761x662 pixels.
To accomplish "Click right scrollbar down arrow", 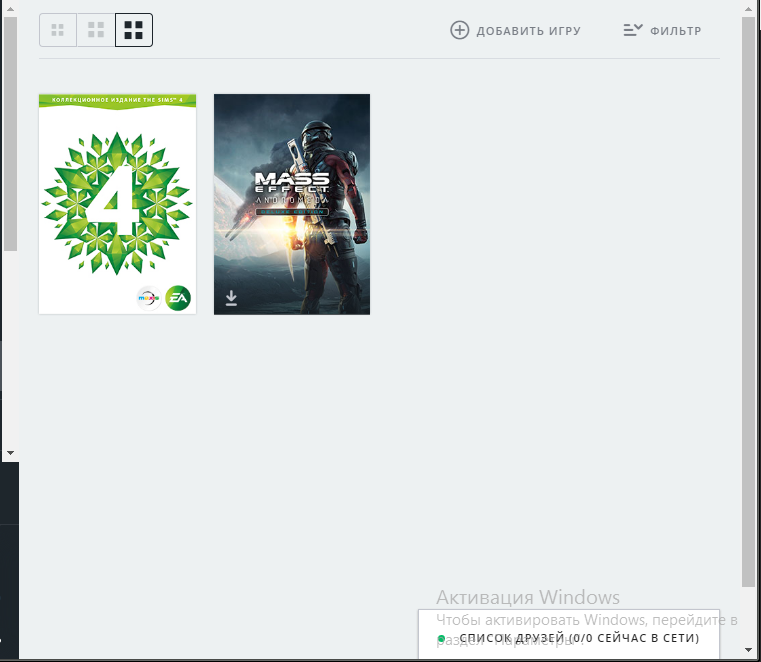I will tap(748, 650).
